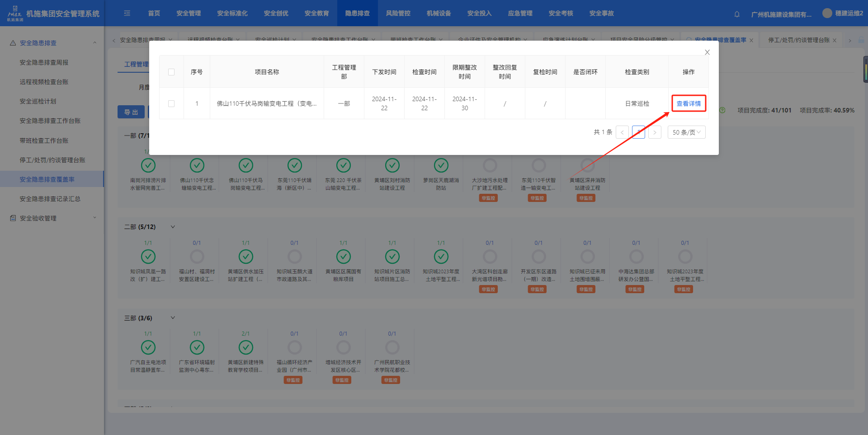Image resolution: width=868 pixels, height=435 pixels.
Task: Toggle the sidebar collapse menu icon
Action: pos(127,14)
